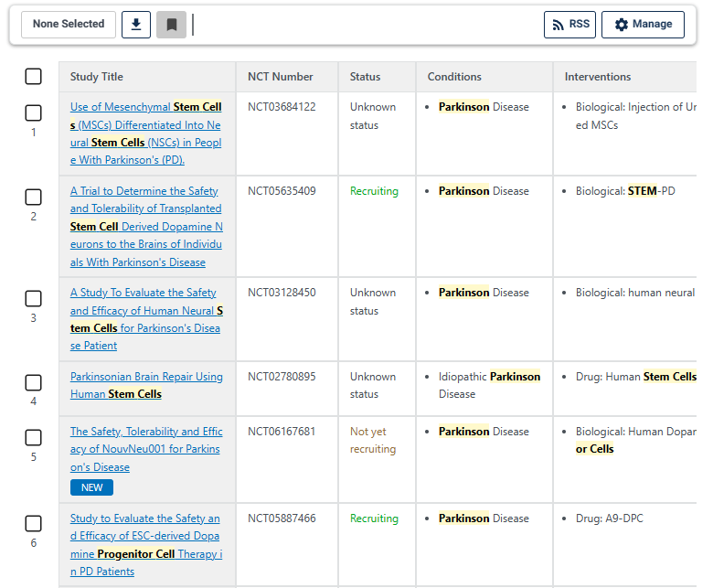
Task: Click 'Unknown status' for NCT03684122
Action: (373, 116)
